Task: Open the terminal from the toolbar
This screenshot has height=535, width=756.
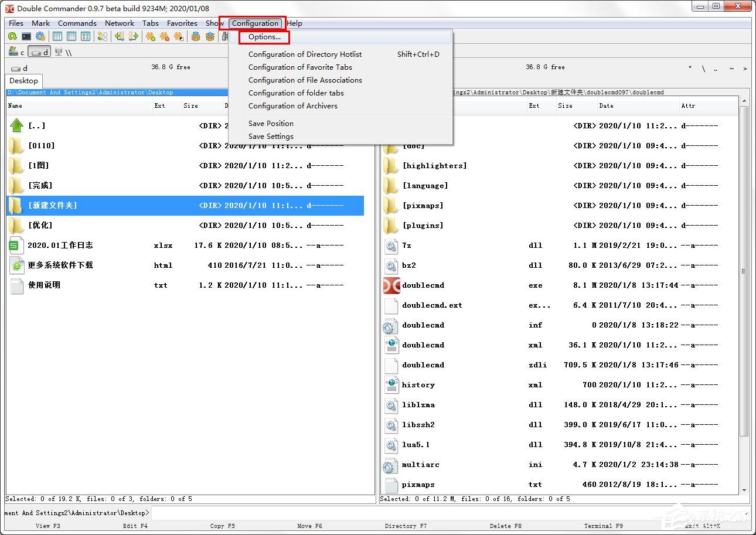Action: click(26, 36)
